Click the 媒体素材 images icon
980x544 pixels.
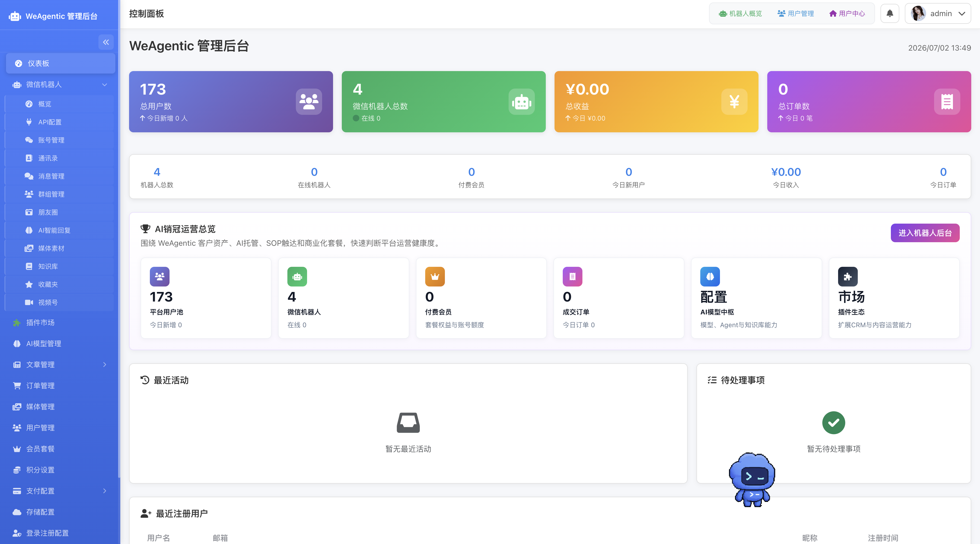point(29,248)
